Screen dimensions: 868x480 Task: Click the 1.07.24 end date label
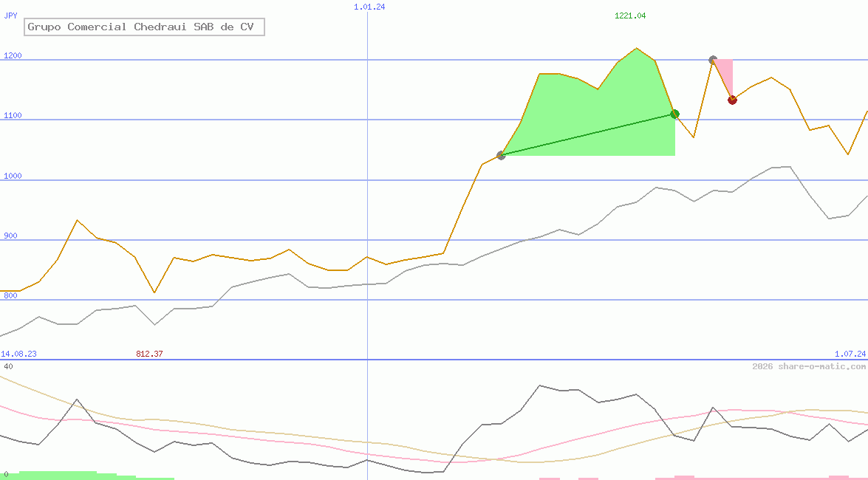(850, 354)
